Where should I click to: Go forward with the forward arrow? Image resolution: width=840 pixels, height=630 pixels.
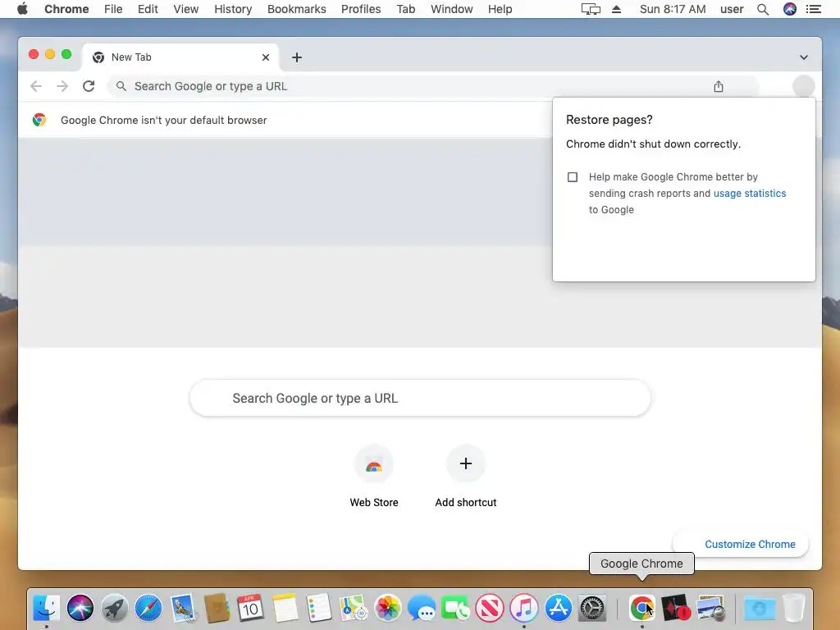click(x=62, y=86)
